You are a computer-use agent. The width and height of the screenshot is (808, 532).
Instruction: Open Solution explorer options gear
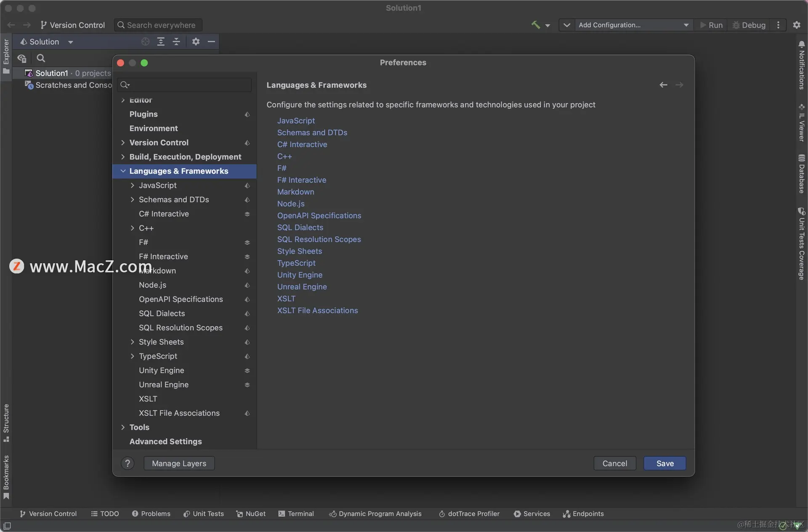pyautogui.click(x=196, y=42)
